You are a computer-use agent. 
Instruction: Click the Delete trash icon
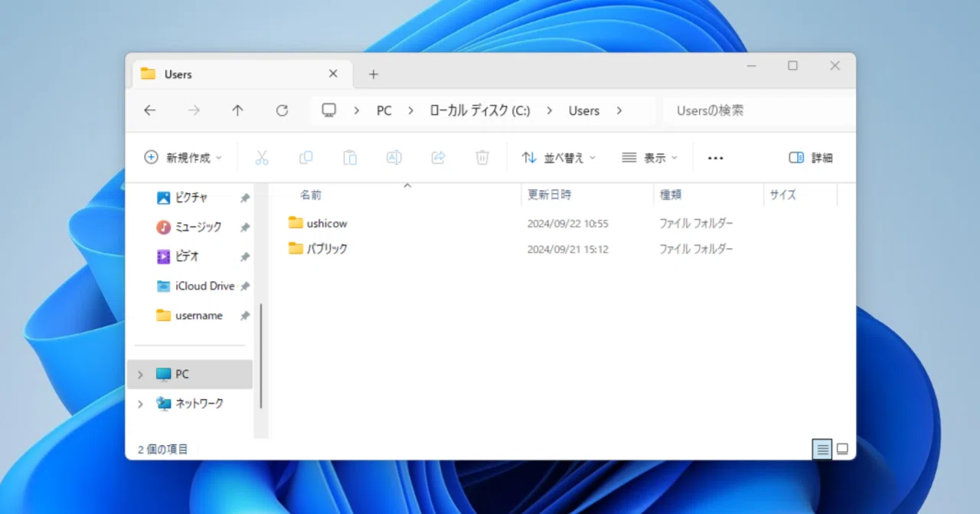tap(482, 158)
